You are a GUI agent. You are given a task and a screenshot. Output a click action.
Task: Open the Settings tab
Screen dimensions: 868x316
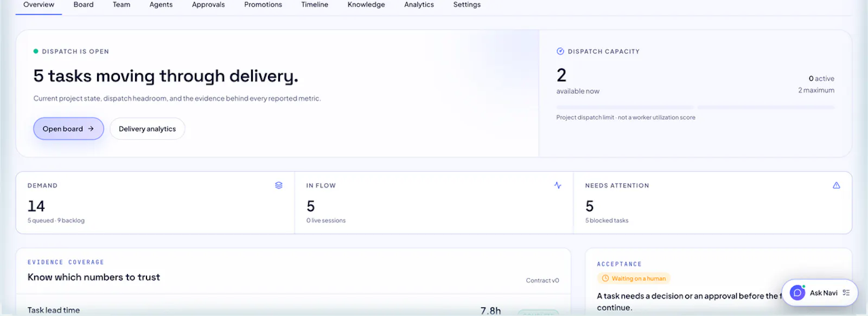pyautogui.click(x=467, y=5)
